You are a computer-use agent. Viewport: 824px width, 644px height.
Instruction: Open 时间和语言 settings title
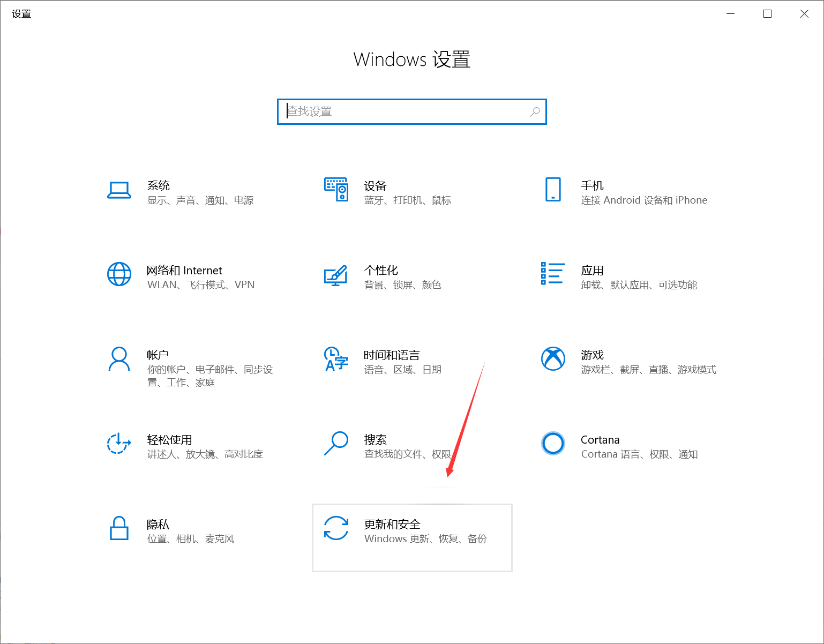coord(392,355)
